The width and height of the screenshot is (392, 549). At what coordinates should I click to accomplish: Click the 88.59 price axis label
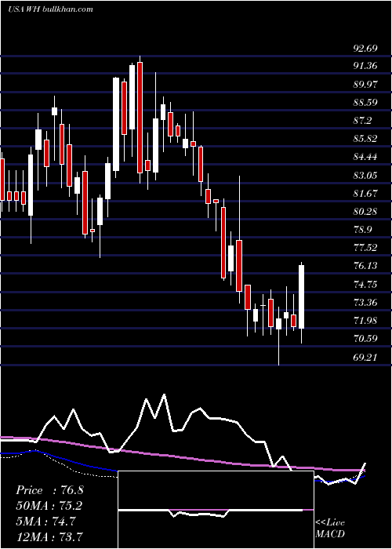click(x=365, y=103)
